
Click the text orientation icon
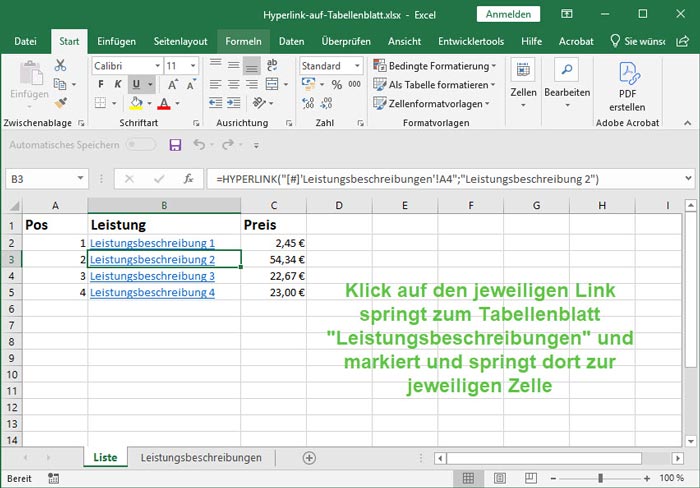click(x=259, y=103)
